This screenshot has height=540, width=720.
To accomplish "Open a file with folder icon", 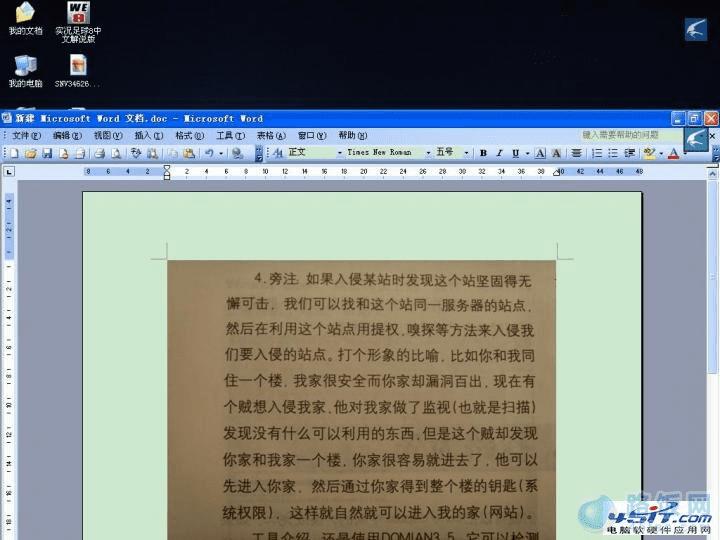I will tap(31, 153).
